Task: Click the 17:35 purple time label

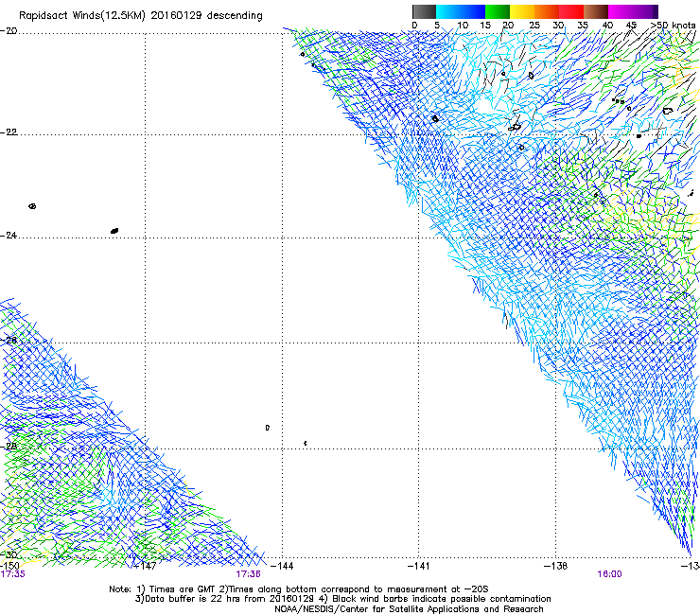Action: coord(13,574)
